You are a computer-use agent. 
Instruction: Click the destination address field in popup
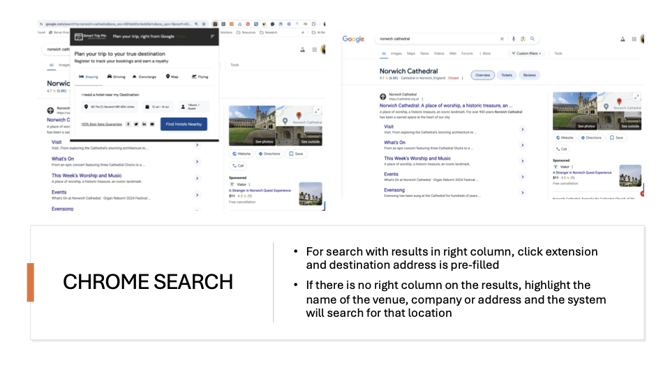(x=110, y=106)
